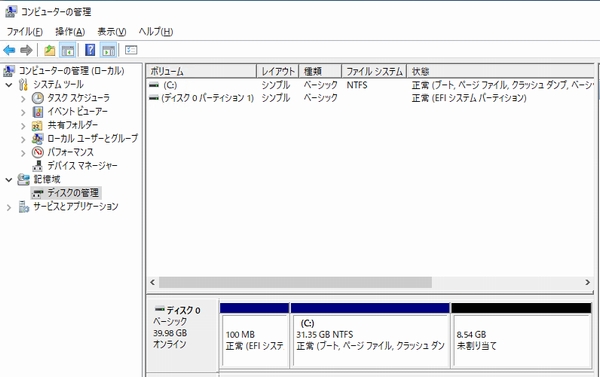Open the ヘルプ(H) menu
Image resolution: width=600 pixels, height=377 pixels.
click(156, 32)
